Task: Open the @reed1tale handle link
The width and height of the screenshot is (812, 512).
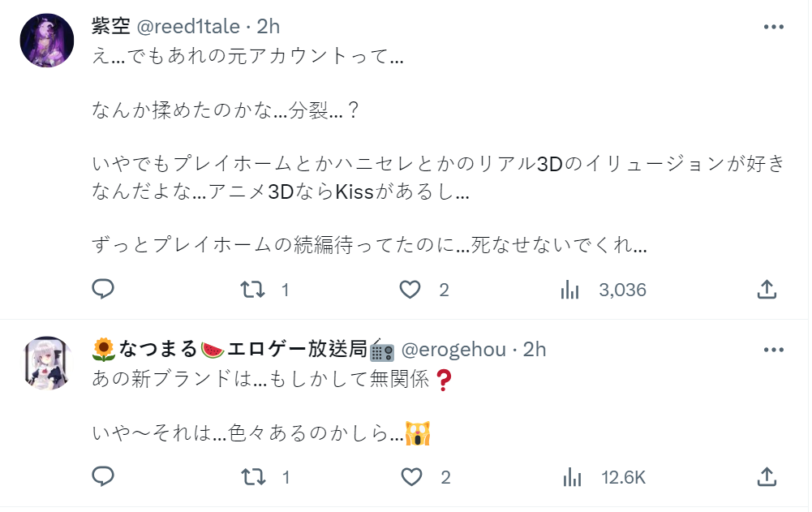Action: click(x=187, y=27)
